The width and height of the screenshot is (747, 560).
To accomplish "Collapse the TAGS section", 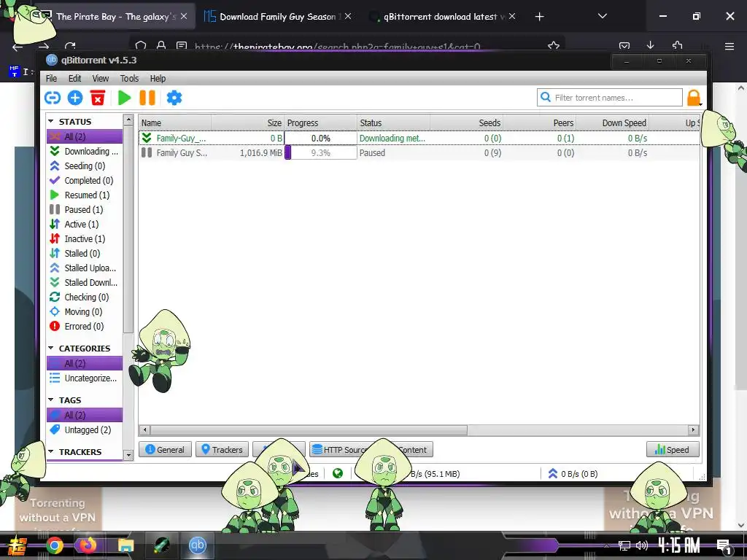I will click(x=51, y=400).
